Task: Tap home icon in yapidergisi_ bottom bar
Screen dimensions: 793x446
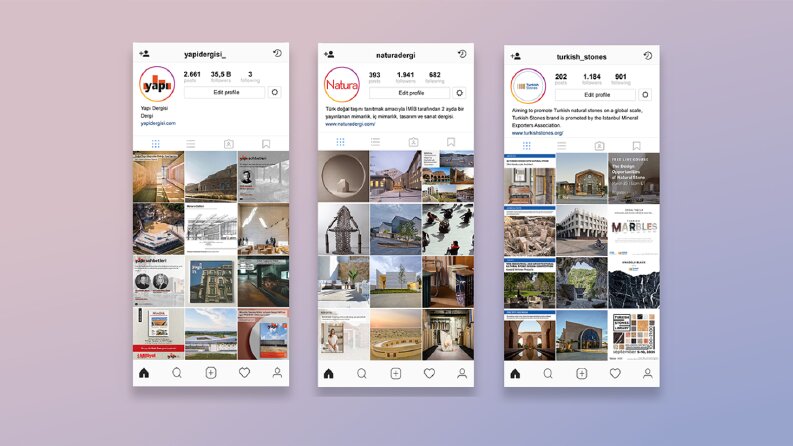Action: (x=144, y=373)
